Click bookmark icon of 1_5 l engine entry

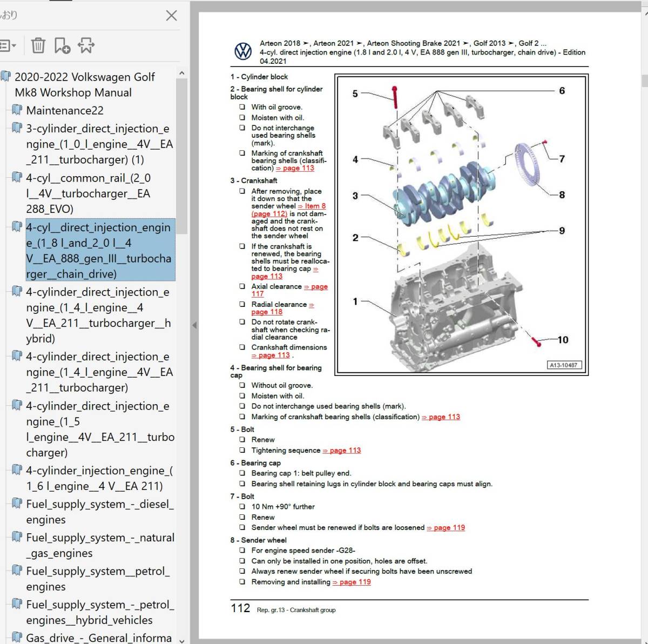click(17, 406)
